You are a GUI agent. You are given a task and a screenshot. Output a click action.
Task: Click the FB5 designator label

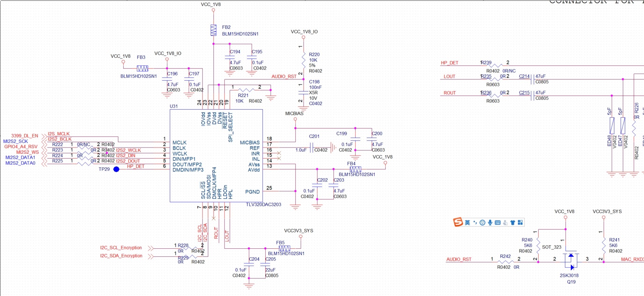280,242
